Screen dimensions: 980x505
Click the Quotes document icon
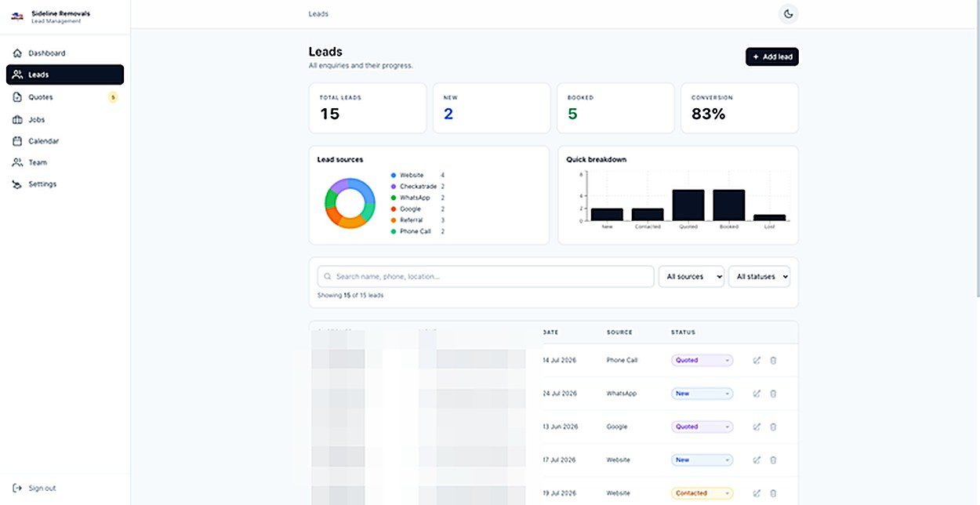[x=17, y=97]
